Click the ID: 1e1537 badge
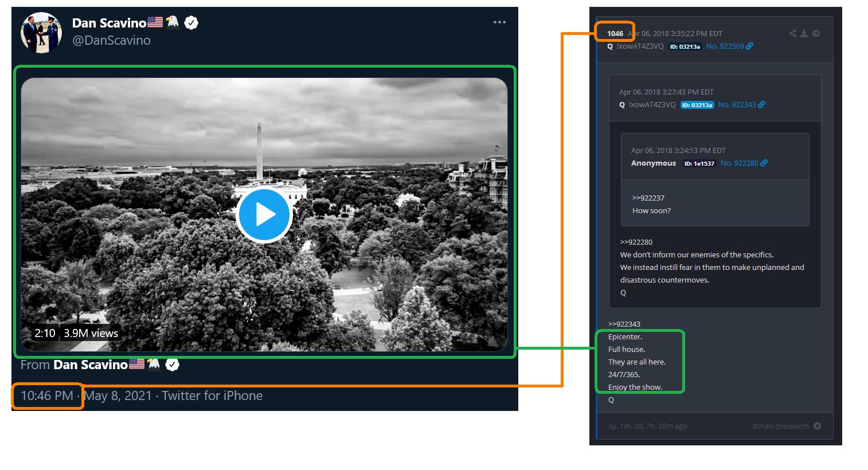The width and height of the screenshot is (868, 470). pos(699,163)
